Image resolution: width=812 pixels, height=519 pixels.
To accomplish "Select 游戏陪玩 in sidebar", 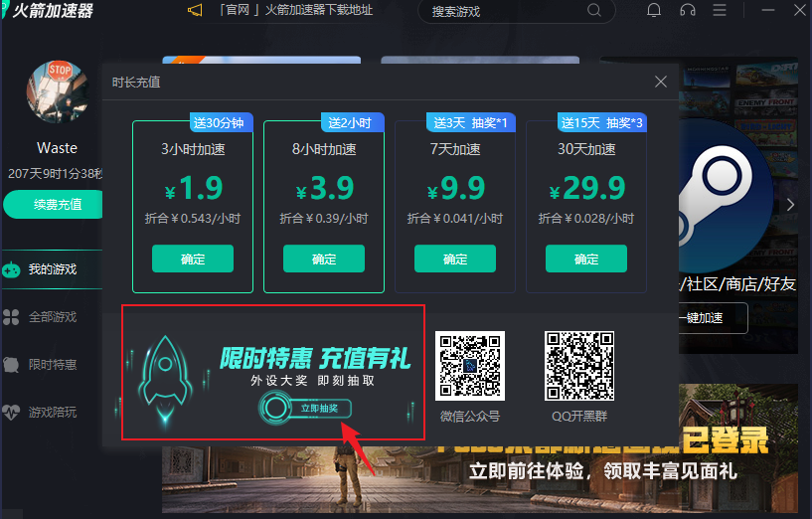I will point(53,412).
